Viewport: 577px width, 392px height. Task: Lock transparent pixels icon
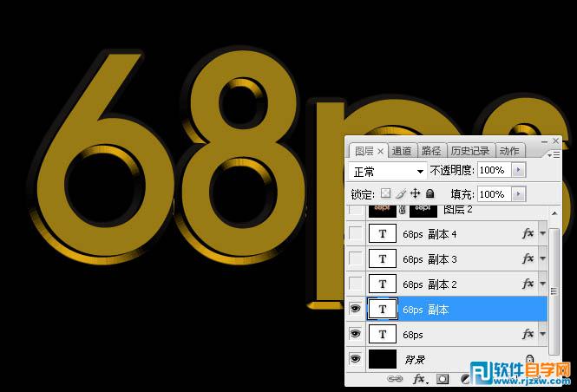pyautogui.click(x=385, y=193)
